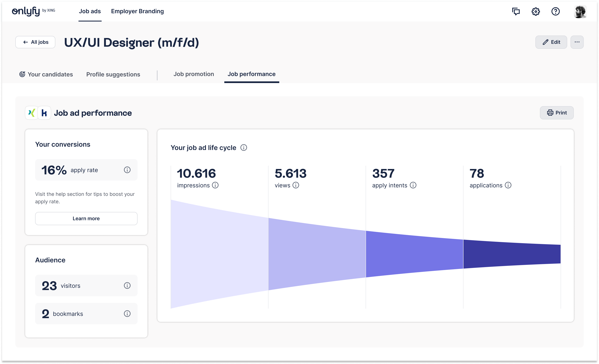The image size is (599, 364).
Task: Click the XING logo badge
Action: point(32,113)
